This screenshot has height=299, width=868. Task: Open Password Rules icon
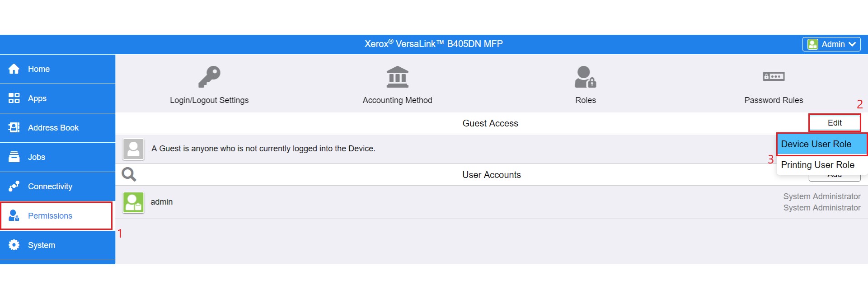tap(774, 76)
